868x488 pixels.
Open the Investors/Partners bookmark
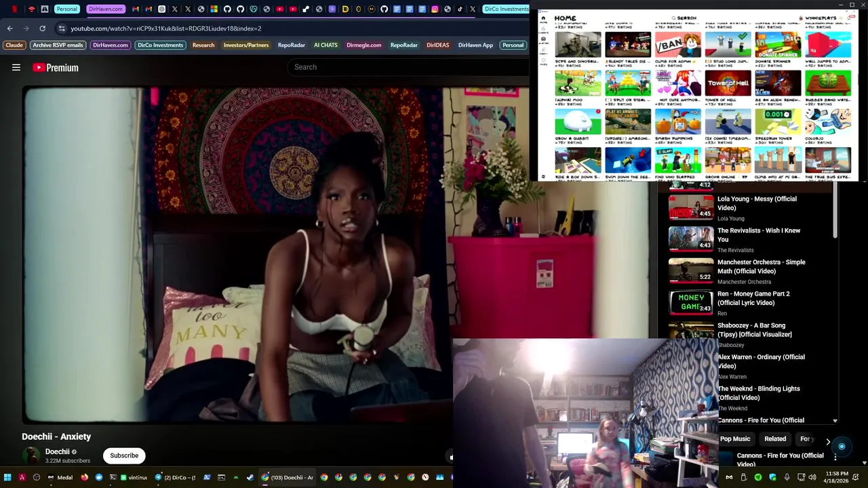tap(246, 45)
